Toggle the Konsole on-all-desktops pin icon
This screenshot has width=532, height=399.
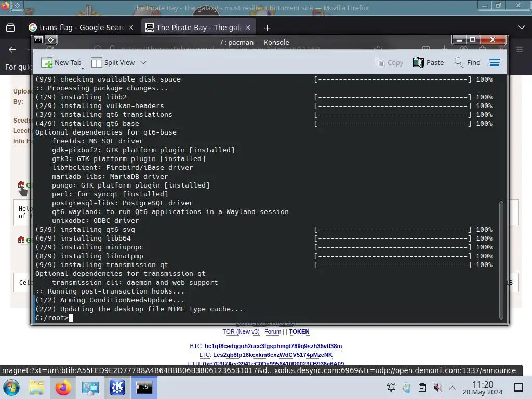[x=50, y=40]
